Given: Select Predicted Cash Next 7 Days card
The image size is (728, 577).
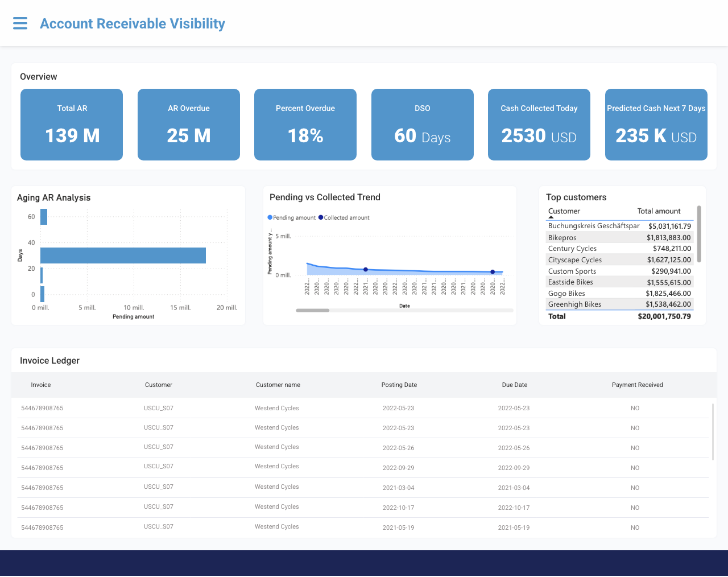Looking at the screenshot, I should pyautogui.click(x=656, y=125).
